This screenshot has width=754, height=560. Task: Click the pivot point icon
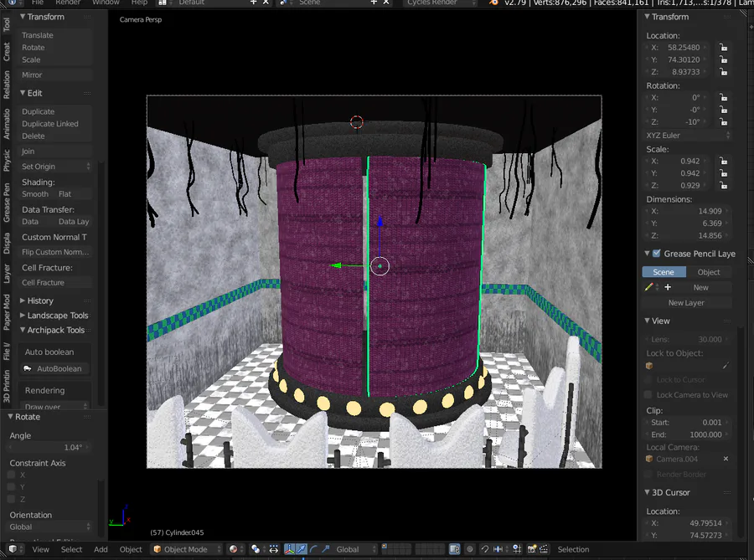pos(256,549)
